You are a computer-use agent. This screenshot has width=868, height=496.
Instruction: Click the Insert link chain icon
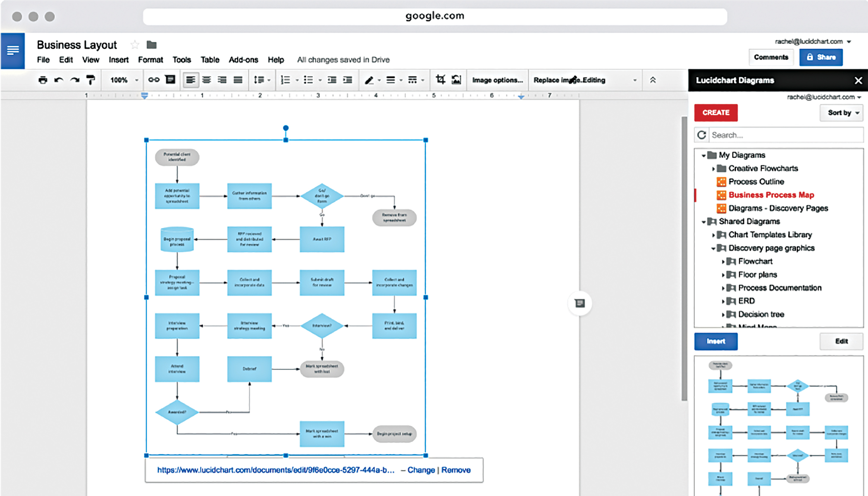(154, 80)
